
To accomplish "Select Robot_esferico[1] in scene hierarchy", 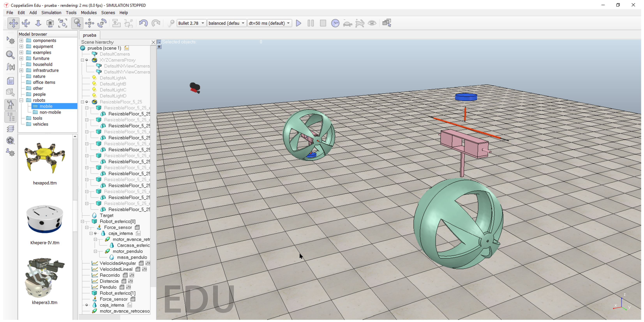I will point(117,293).
